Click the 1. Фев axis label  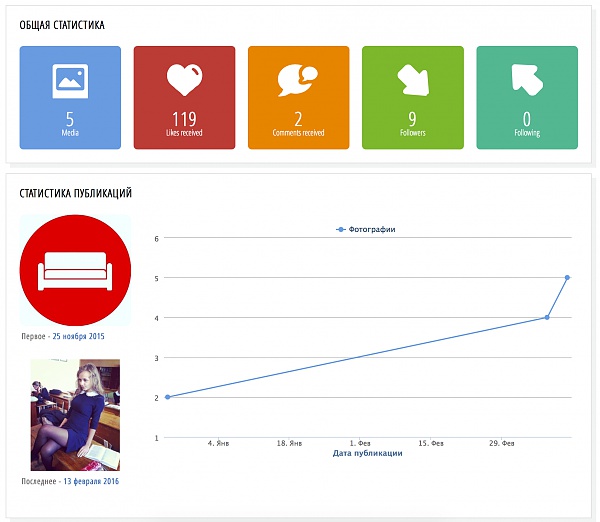coord(360,444)
